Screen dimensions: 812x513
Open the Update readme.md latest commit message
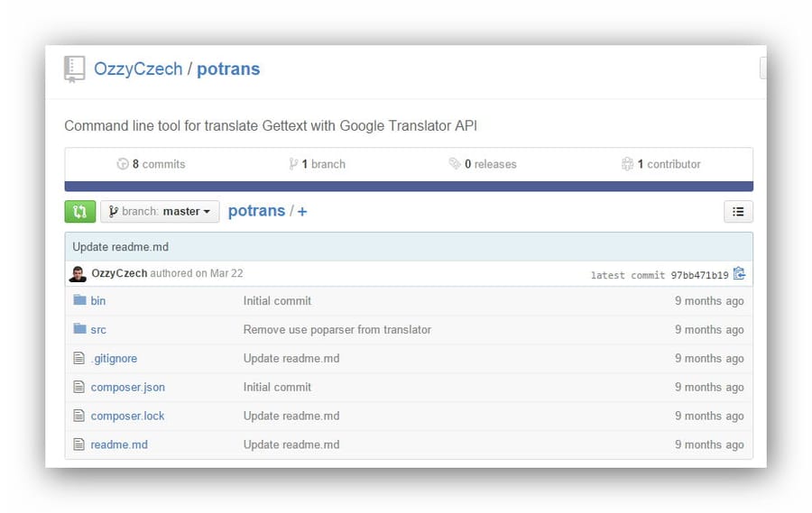[x=121, y=247]
